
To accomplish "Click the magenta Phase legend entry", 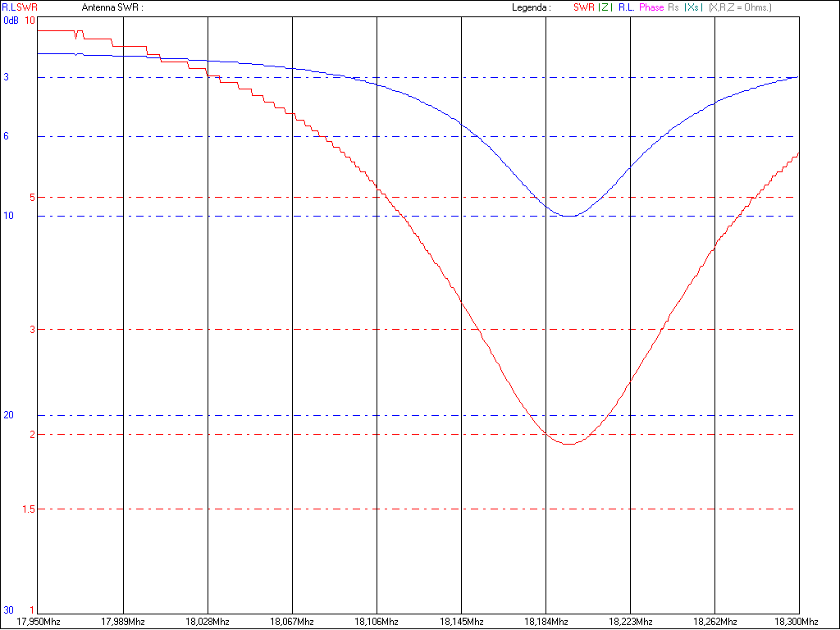I will [x=651, y=7].
